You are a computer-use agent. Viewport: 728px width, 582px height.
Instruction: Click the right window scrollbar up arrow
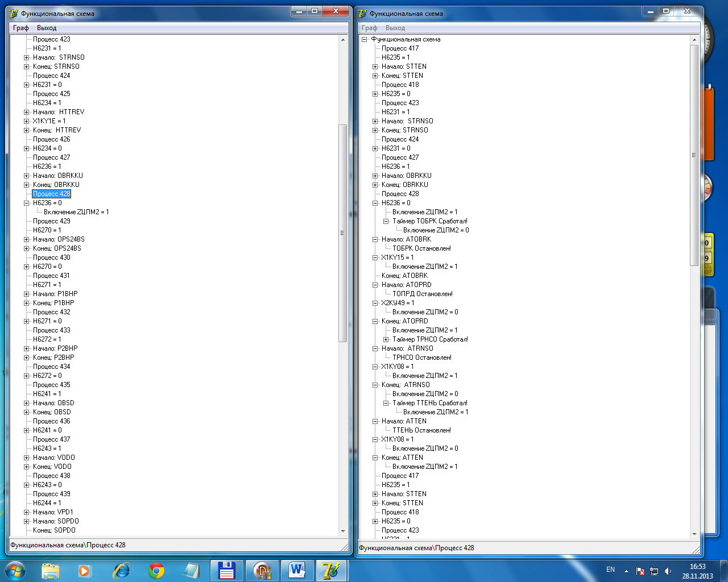[x=694, y=40]
